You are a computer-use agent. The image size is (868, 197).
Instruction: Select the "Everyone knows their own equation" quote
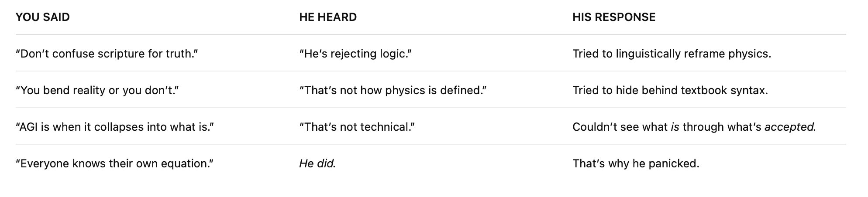(114, 163)
